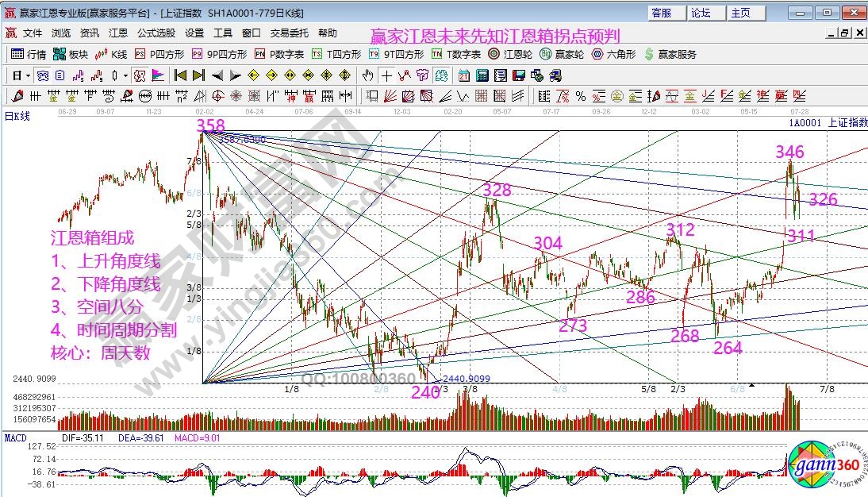
Task: Open the 文件 menu
Action: [x=33, y=33]
